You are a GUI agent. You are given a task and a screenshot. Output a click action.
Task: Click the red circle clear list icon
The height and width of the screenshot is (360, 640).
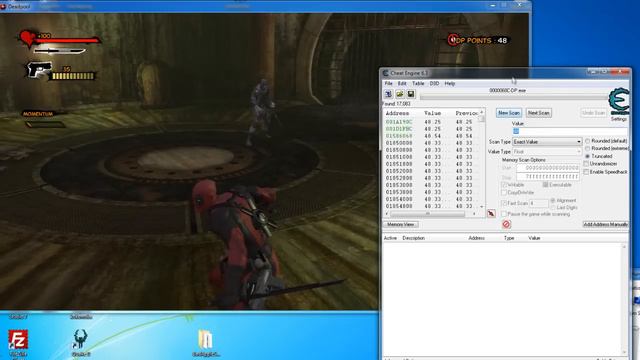pyautogui.click(x=506, y=224)
